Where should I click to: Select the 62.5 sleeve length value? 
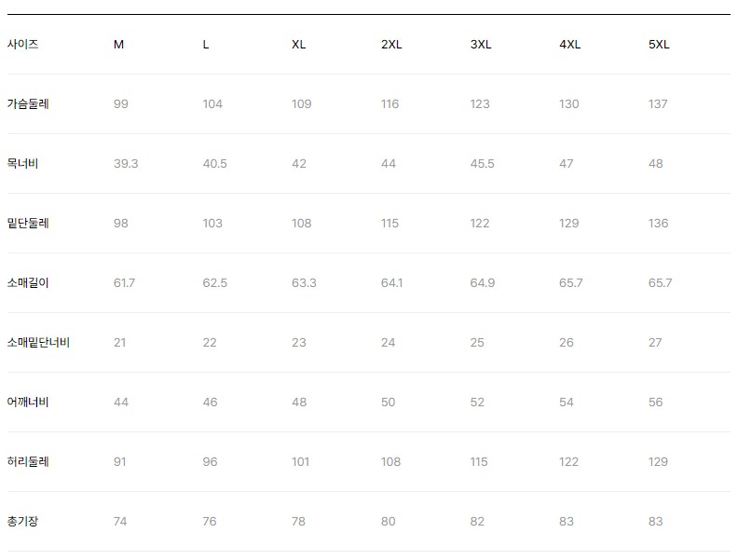click(214, 283)
